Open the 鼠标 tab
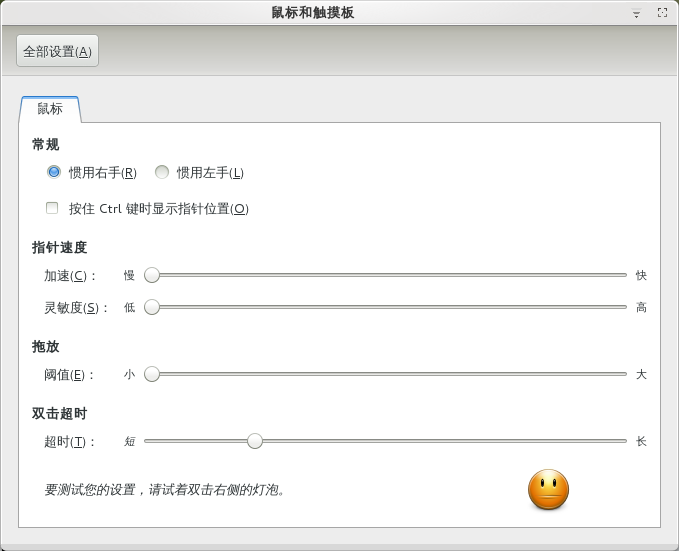The height and width of the screenshot is (551, 679). tap(50, 109)
